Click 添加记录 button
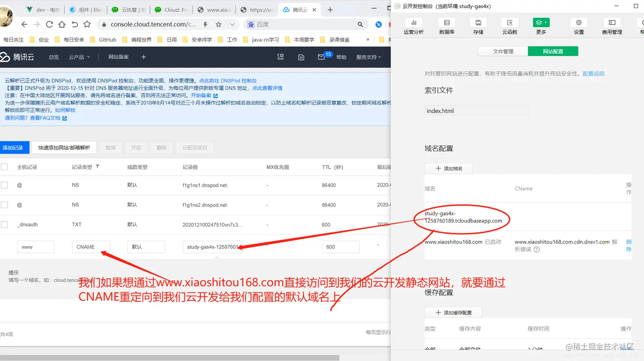644x361 pixels. pyautogui.click(x=14, y=148)
